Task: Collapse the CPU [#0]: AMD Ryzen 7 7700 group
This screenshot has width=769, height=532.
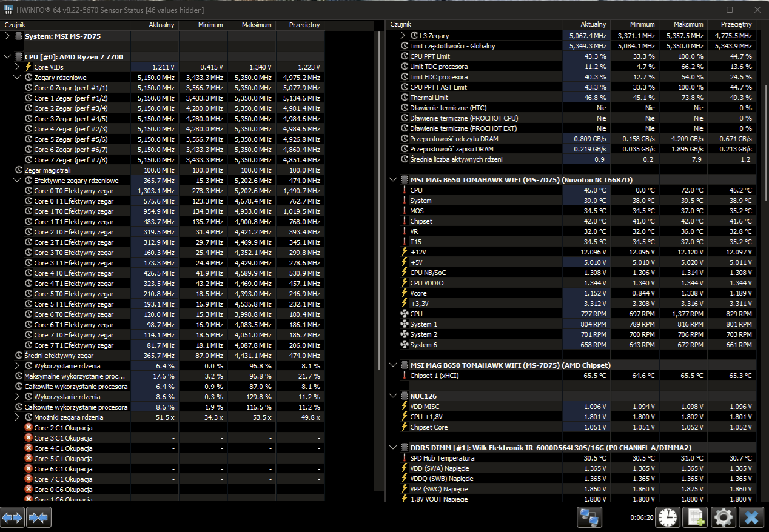Action: click(x=7, y=57)
